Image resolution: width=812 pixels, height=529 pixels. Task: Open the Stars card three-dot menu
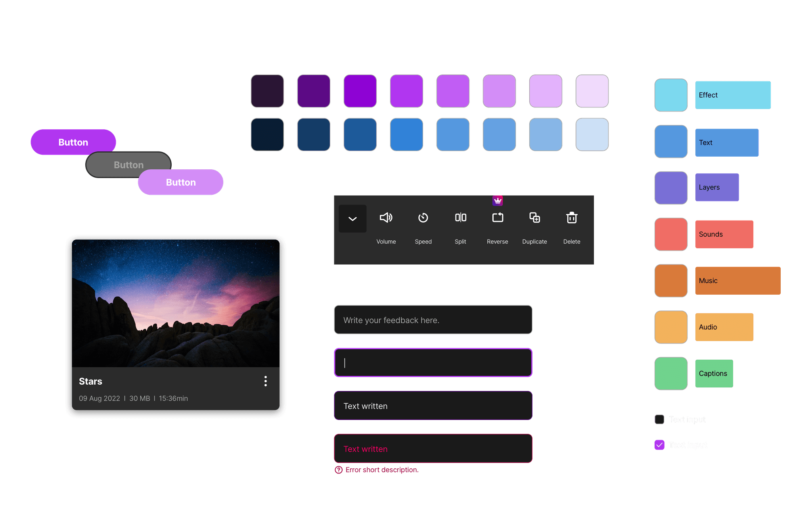(266, 381)
